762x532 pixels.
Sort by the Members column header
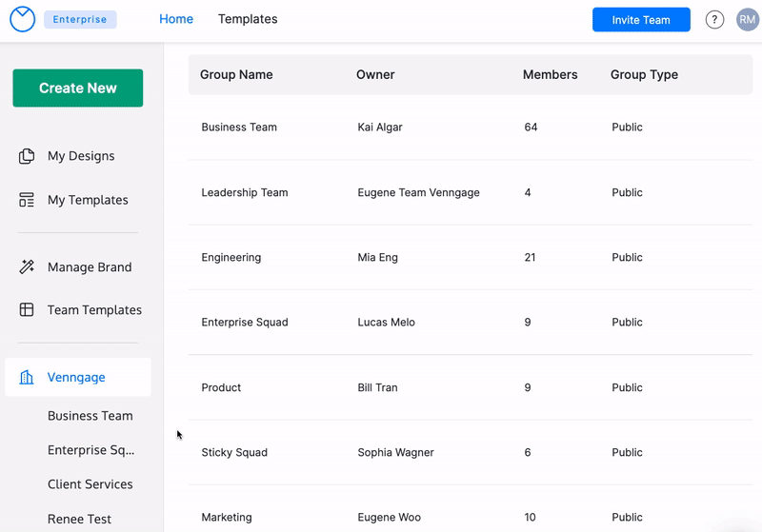click(550, 75)
